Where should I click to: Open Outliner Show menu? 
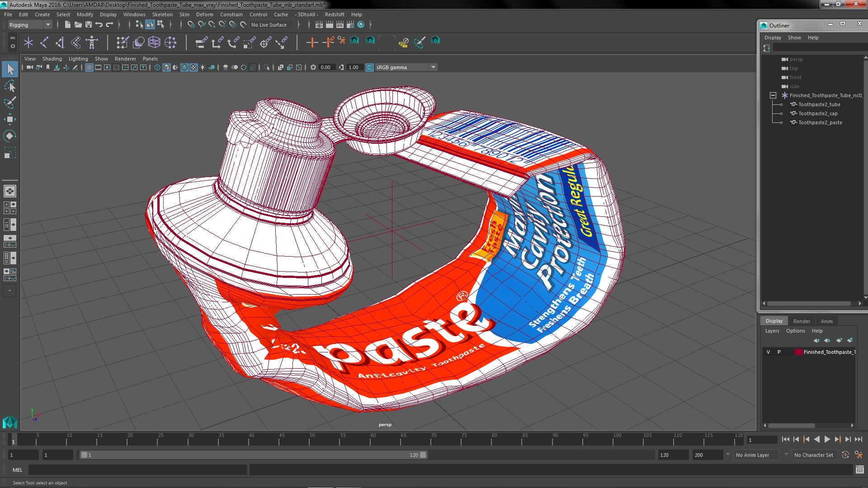794,38
